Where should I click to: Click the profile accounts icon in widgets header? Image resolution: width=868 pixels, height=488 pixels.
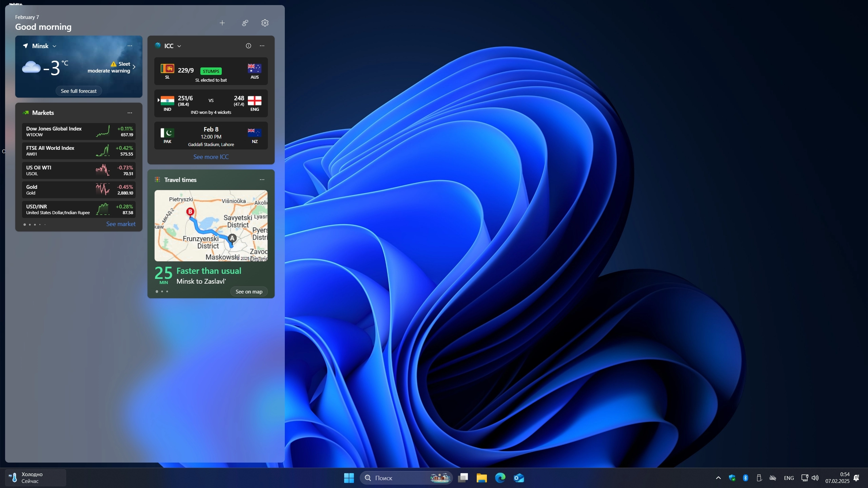245,23
